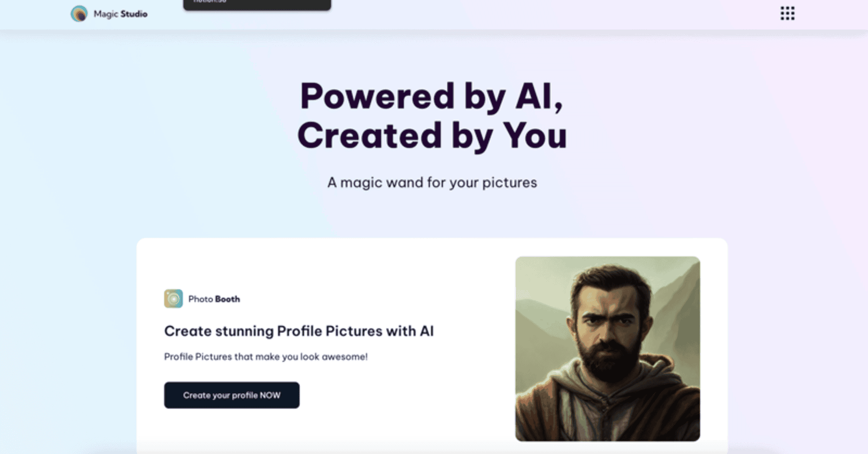Click the Magic Studio brand name text
The width and height of the screenshot is (868, 454).
click(121, 14)
